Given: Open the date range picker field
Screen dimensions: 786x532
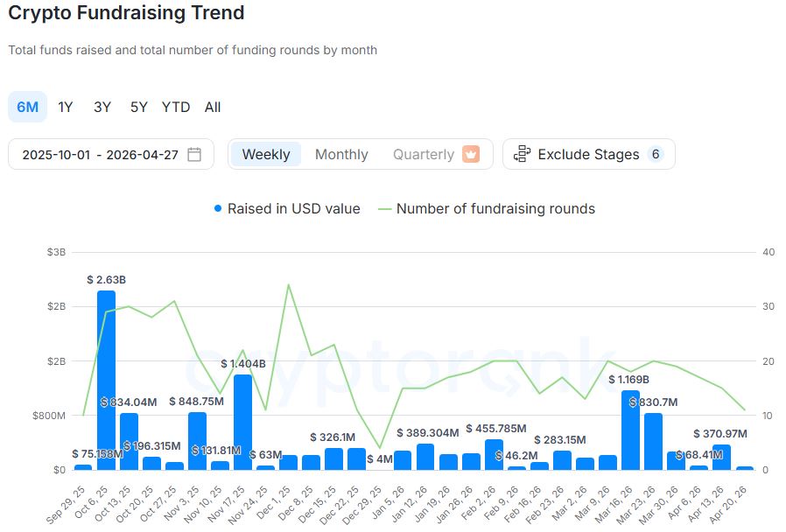Looking at the screenshot, I should pyautogui.click(x=100, y=155).
